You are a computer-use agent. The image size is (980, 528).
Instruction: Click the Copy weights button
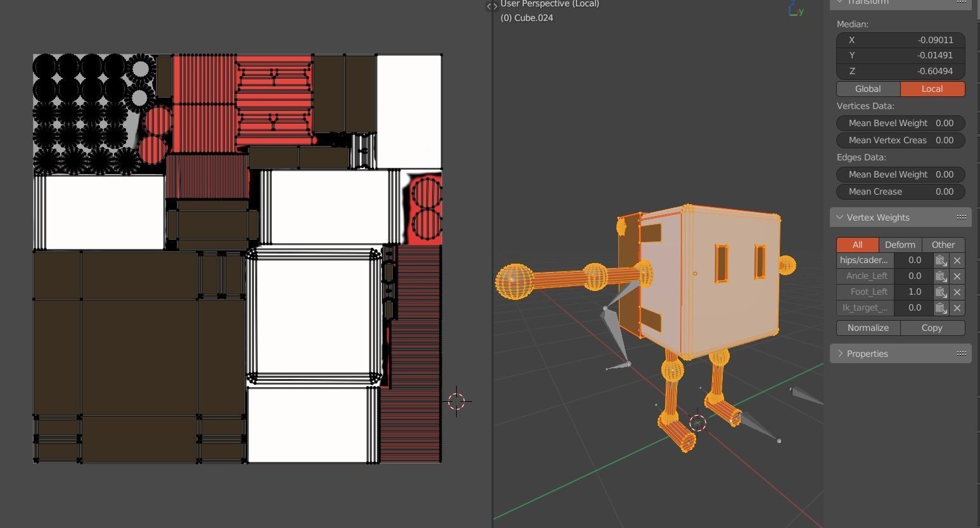click(x=932, y=328)
